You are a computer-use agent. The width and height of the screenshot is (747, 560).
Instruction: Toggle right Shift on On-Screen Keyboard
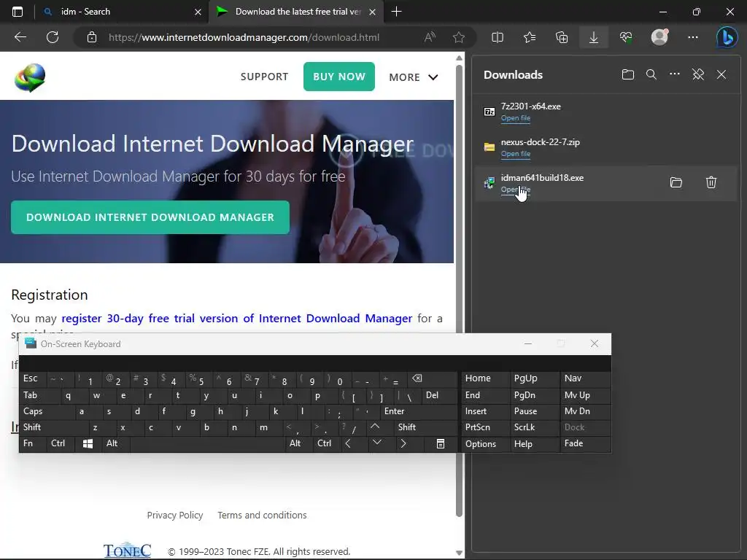[x=426, y=427]
